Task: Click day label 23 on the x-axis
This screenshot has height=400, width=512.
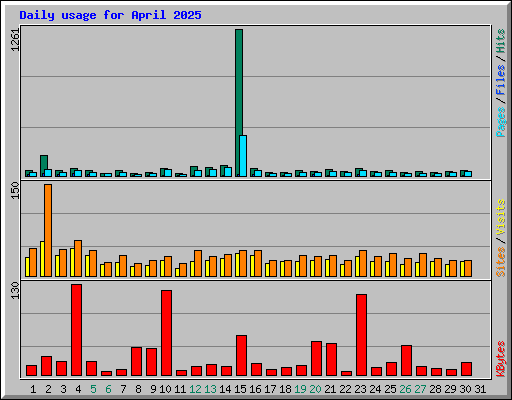Action: [360, 389]
